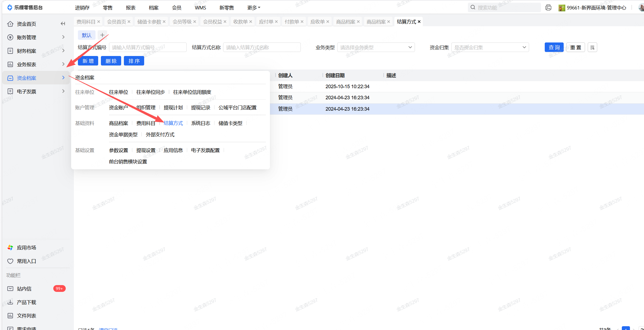Open 应用市场 from sidebar
This screenshot has width=644, height=330.
tap(26, 248)
